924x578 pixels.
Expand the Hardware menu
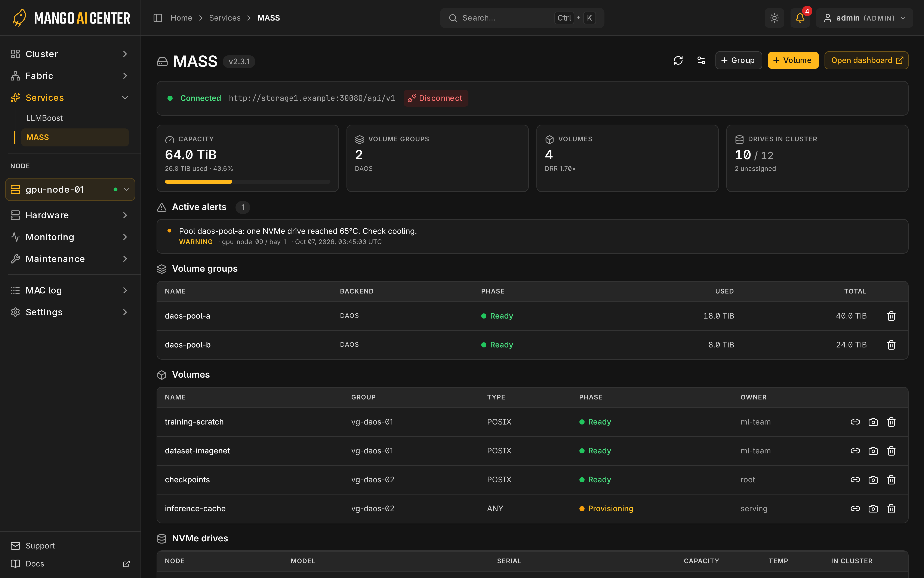click(70, 215)
